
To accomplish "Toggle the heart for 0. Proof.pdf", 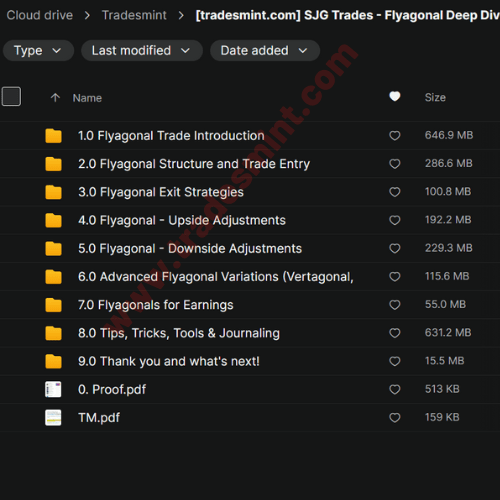I will [395, 389].
